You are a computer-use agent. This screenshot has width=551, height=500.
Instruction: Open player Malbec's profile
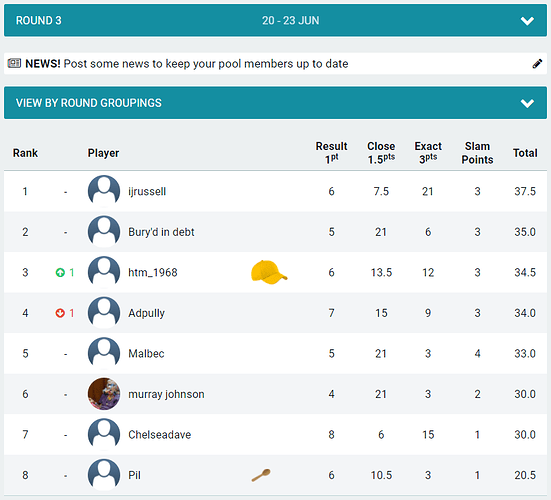click(146, 353)
